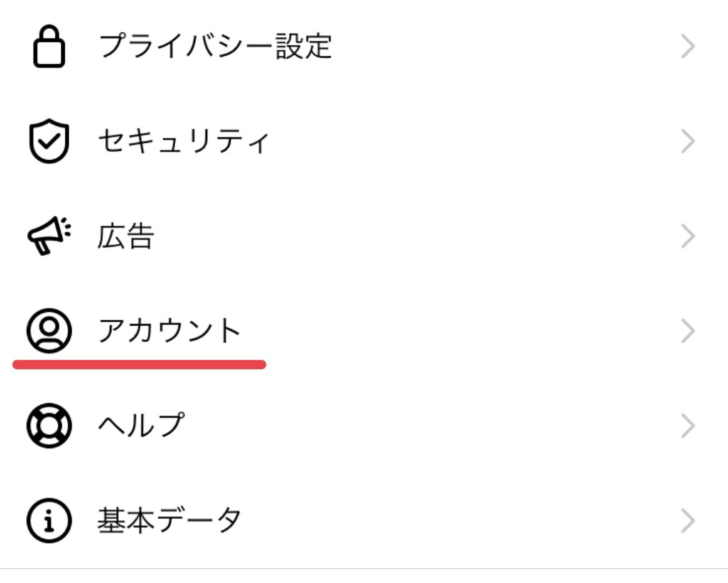
Task: Go to 広告 settings
Action: tap(126, 236)
